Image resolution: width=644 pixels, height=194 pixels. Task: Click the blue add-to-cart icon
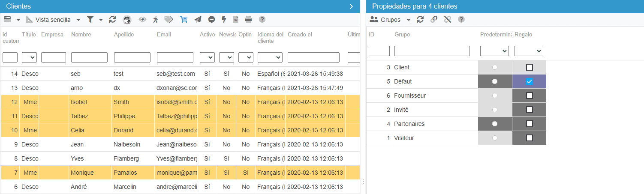tap(184, 19)
